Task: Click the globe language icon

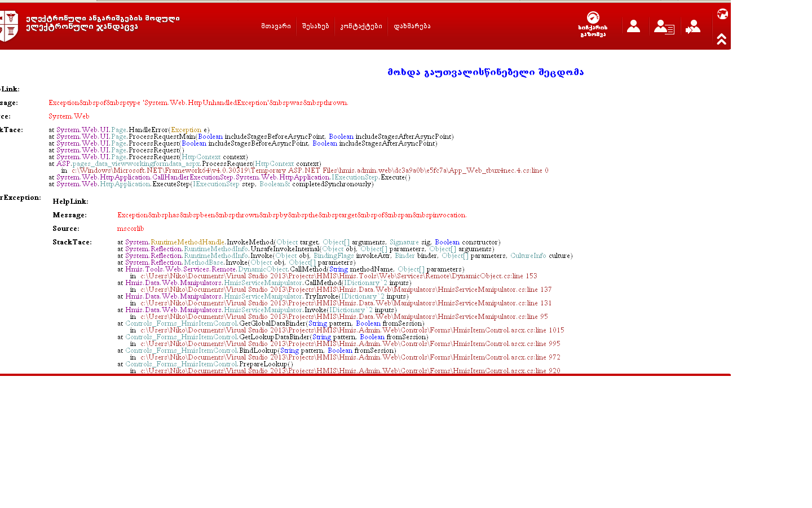Action: point(722,14)
